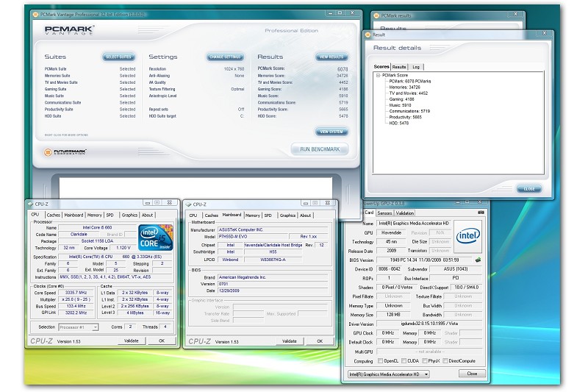Click the GPU-Z Driver Version field
Image resolution: width=588 pixels, height=392 pixels.
click(x=429, y=324)
